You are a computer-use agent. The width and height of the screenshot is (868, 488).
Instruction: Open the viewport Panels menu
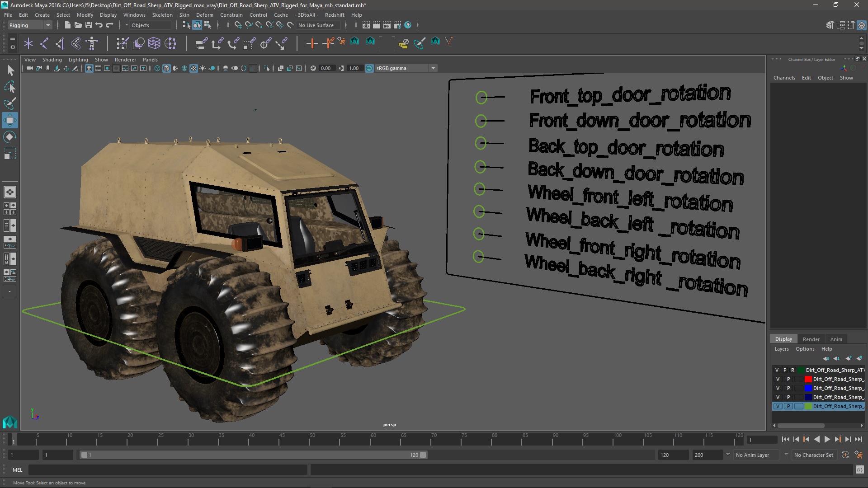[150, 60]
